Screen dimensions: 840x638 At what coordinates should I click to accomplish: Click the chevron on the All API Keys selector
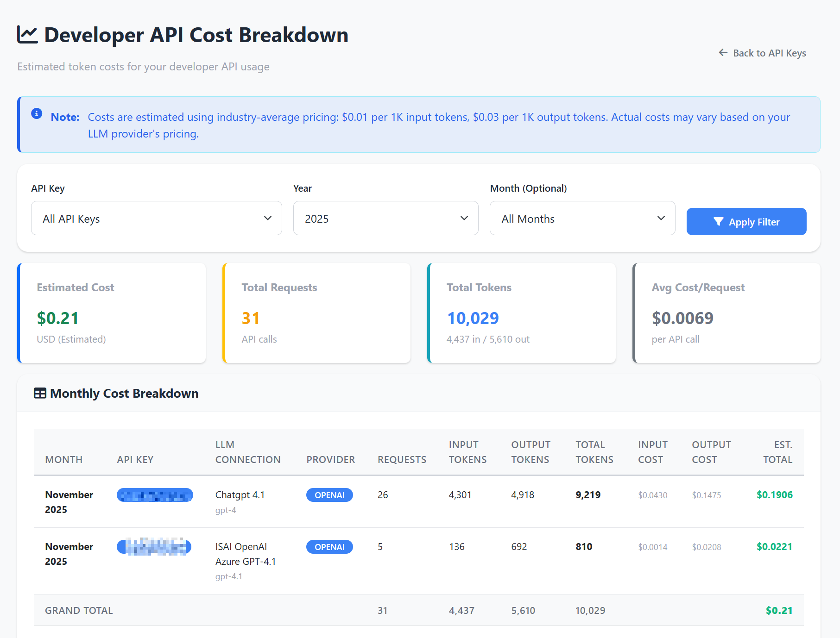click(x=268, y=218)
